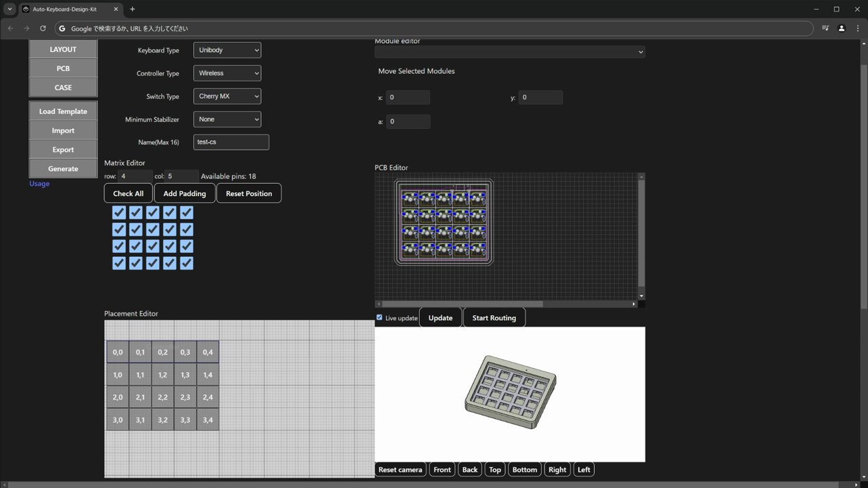Screen dimensions: 868x488
Task: Open a new browser tab
Action: [132, 9]
